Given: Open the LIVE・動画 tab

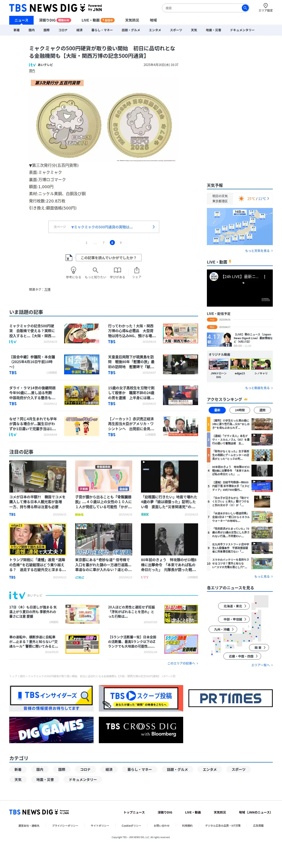Looking at the screenshot, I should tap(98, 20).
